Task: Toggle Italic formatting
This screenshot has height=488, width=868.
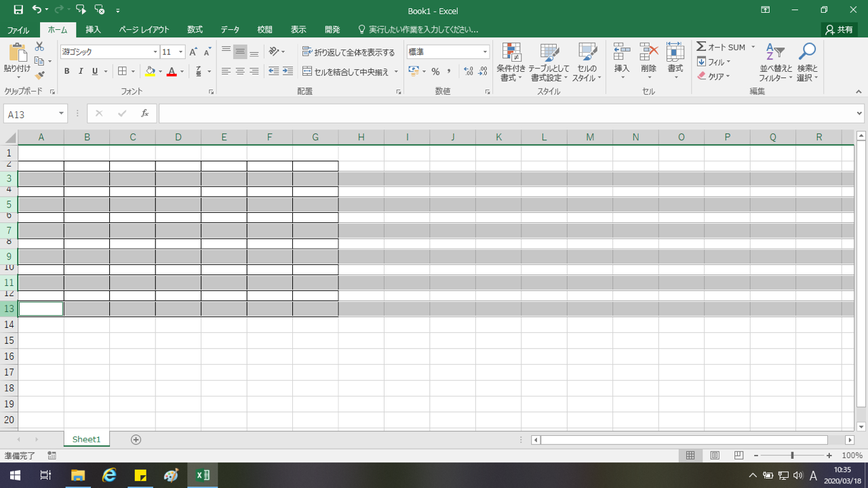Action: coord(81,71)
